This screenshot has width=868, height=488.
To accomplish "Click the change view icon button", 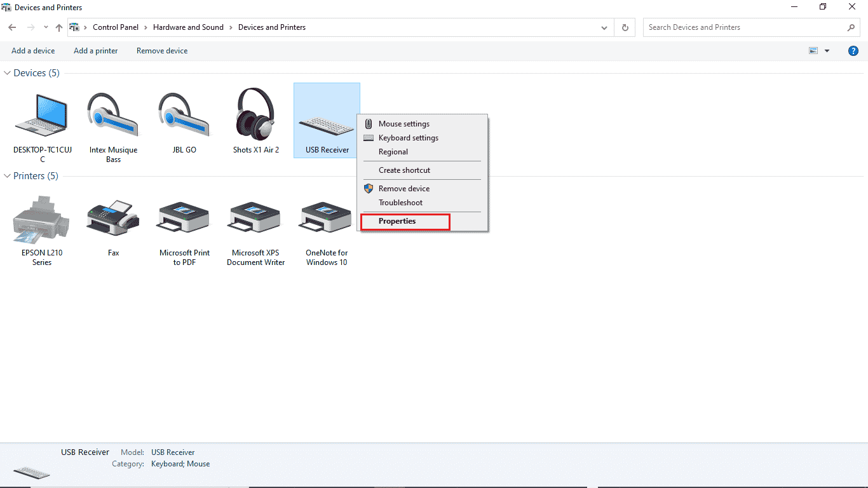I will coord(813,51).
